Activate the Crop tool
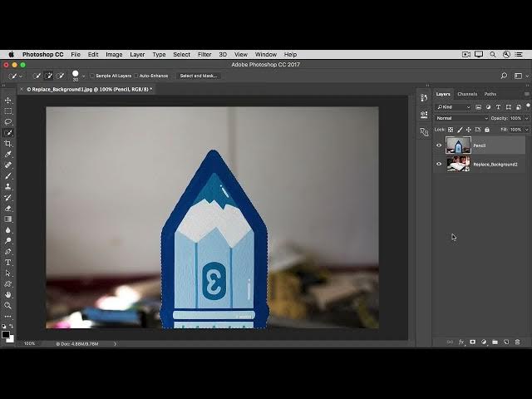Image resolution: width=532 pixels, height=399 pixels. 8,144
